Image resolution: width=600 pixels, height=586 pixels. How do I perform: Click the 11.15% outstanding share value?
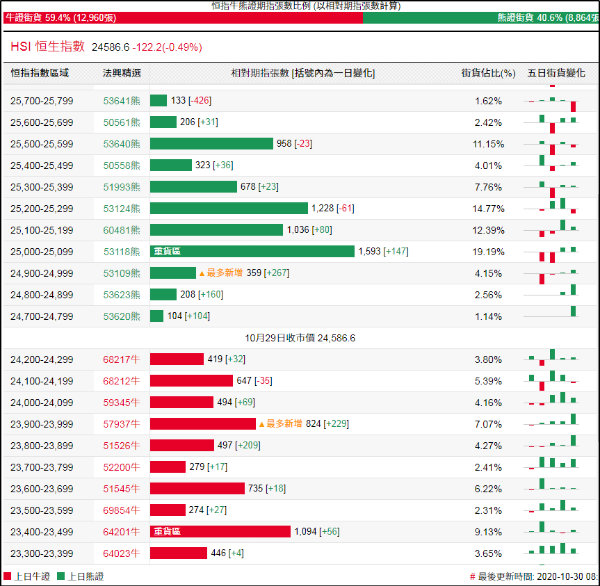pyautogui.click(x=488, y=144)
